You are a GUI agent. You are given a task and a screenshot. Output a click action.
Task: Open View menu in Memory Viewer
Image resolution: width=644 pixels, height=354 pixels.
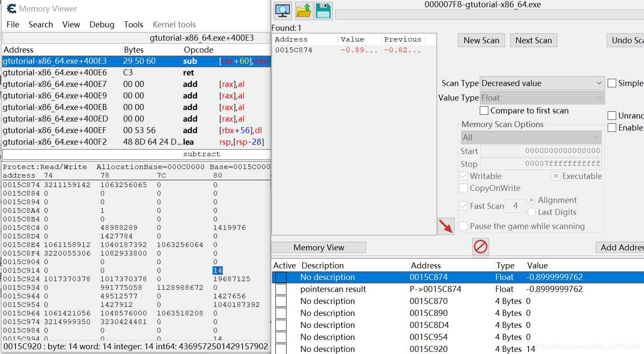click(71, 24)
